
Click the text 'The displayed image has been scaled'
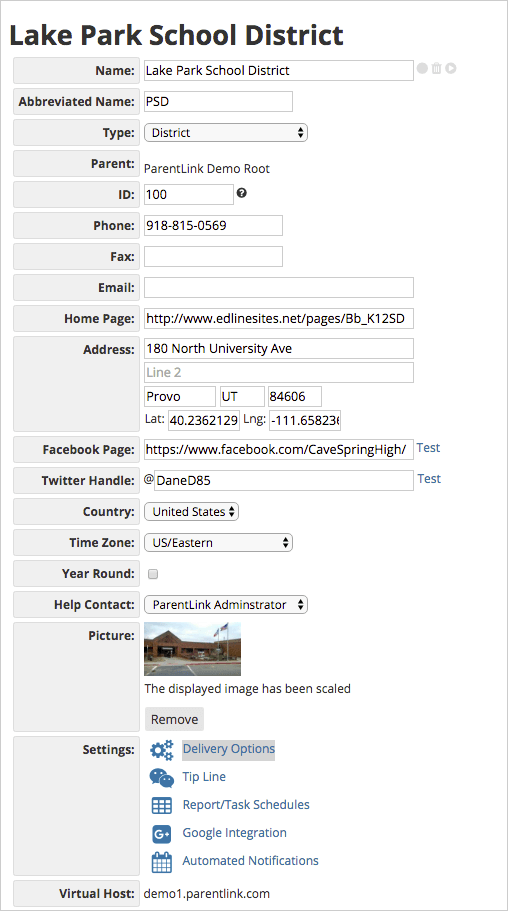(248, 689)
